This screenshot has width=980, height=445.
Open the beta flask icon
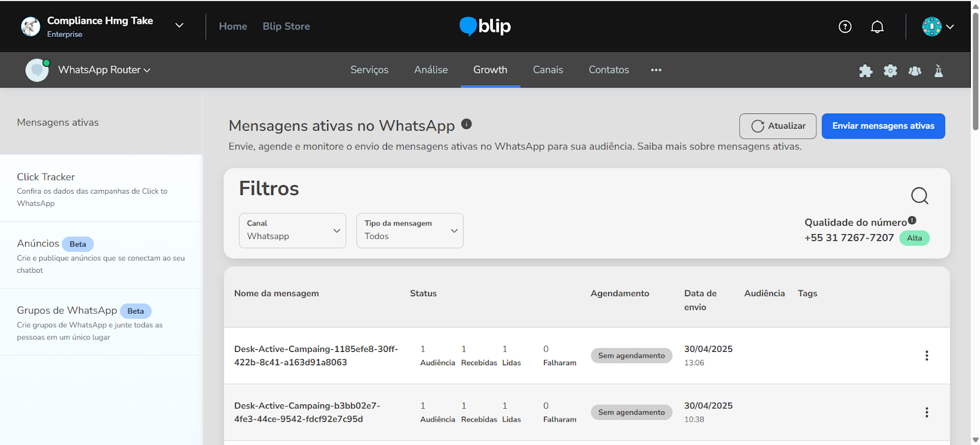click(x=938, y=70)
